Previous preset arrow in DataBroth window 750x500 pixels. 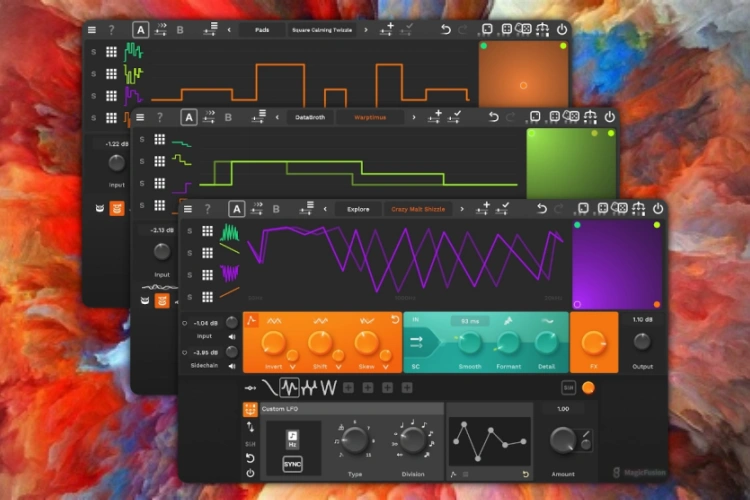point(277,117)
